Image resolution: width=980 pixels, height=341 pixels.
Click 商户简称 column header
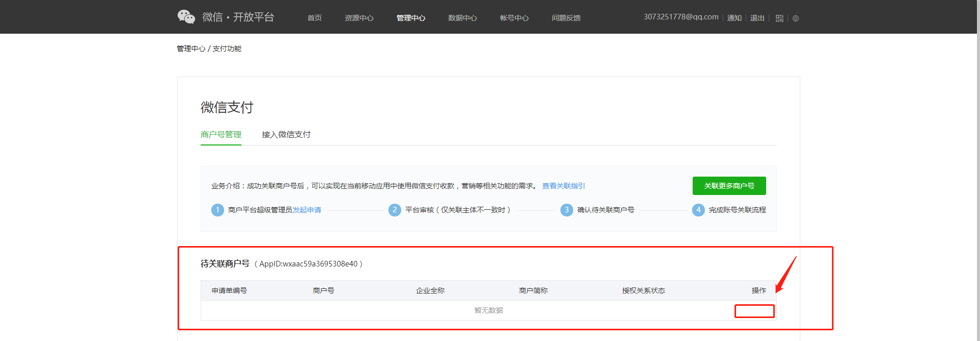(x=533, y=290)
